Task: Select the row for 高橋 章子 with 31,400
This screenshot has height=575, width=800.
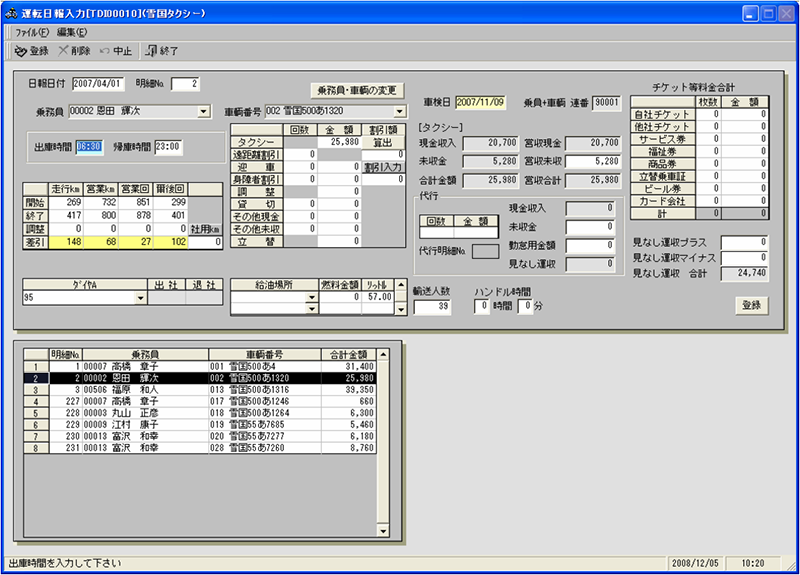Action: 200,366
